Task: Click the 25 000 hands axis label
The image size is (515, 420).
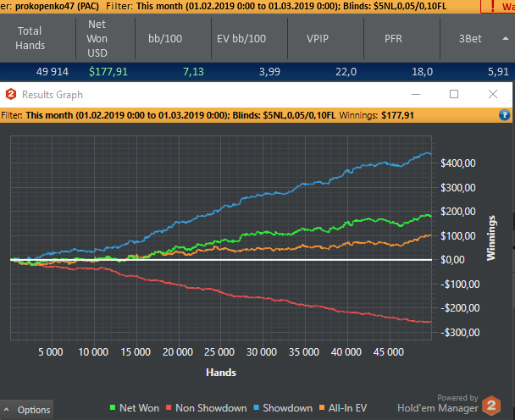Action: [219, 352]
